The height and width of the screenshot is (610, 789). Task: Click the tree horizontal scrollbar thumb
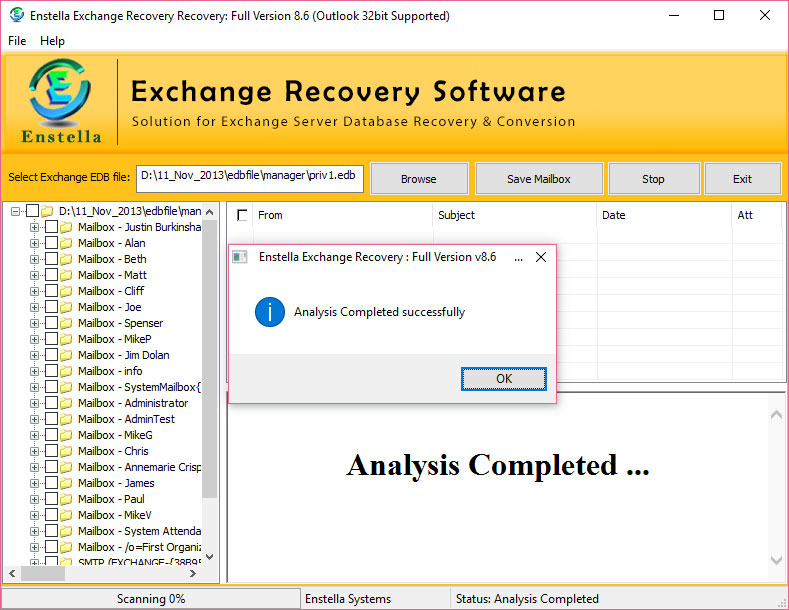pyautogui.click(x=42, y=574)
